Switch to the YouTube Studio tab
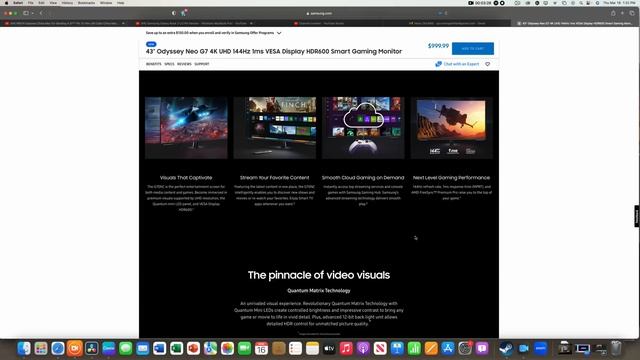 [x=320, y=23]
